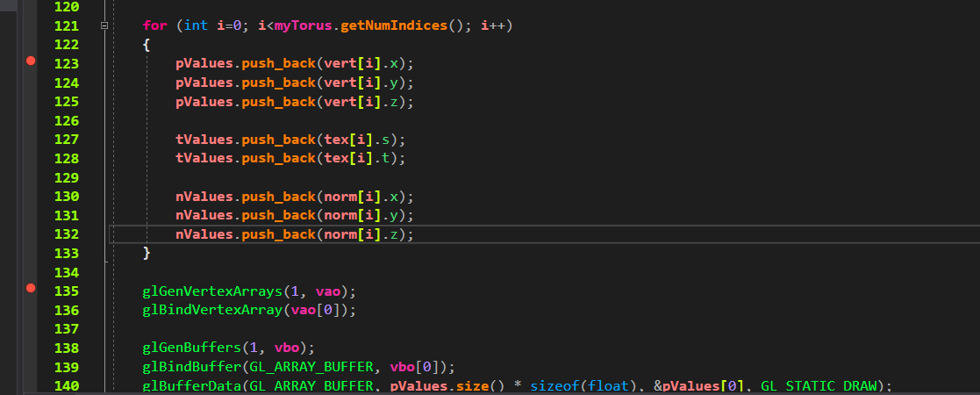The height and width of the screenshot is (395, 980).
Task: Click 'GL_STATIC_DRAW' on line 140
Action: click(818, 385)
